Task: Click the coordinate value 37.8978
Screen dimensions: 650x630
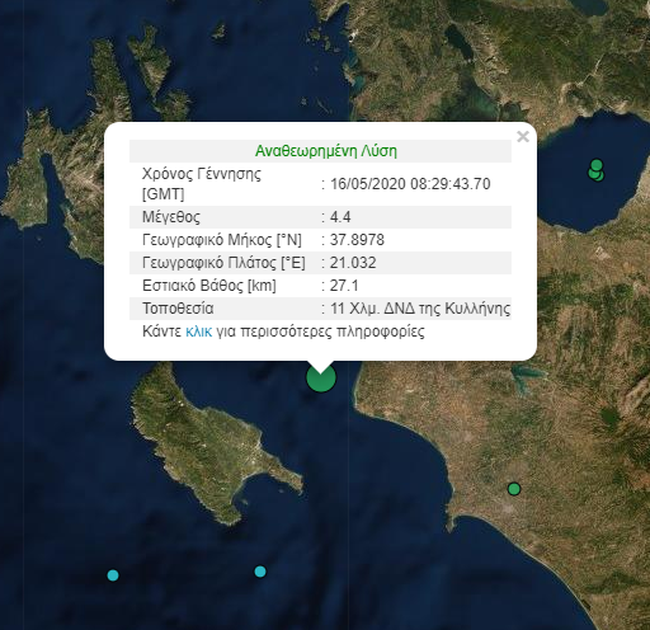Action: [357, 240]
